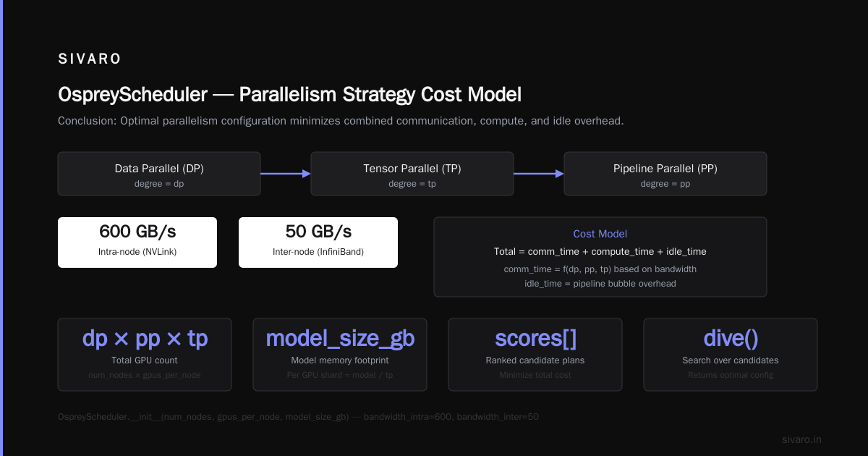The height and width of the screenshot is (456, 868).
Task: Select the model_size_gb card
Action: [340, 355]
